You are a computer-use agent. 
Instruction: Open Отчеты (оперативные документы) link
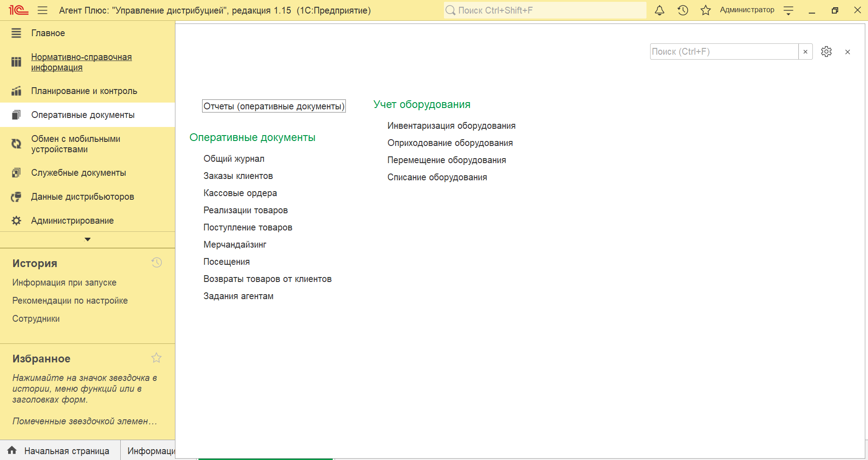coord(274,106)
